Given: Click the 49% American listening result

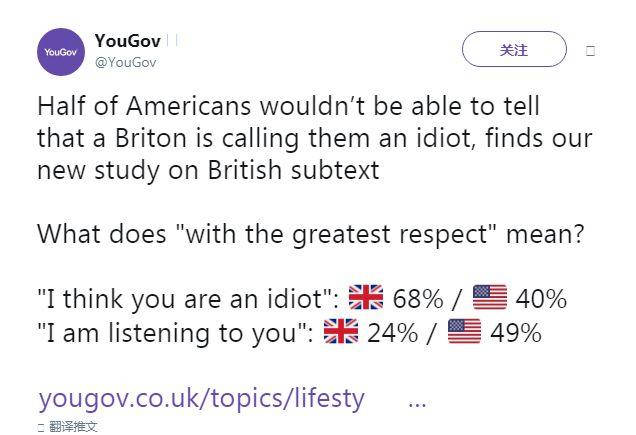Looking at the screenshot, I should coord(516,332).
